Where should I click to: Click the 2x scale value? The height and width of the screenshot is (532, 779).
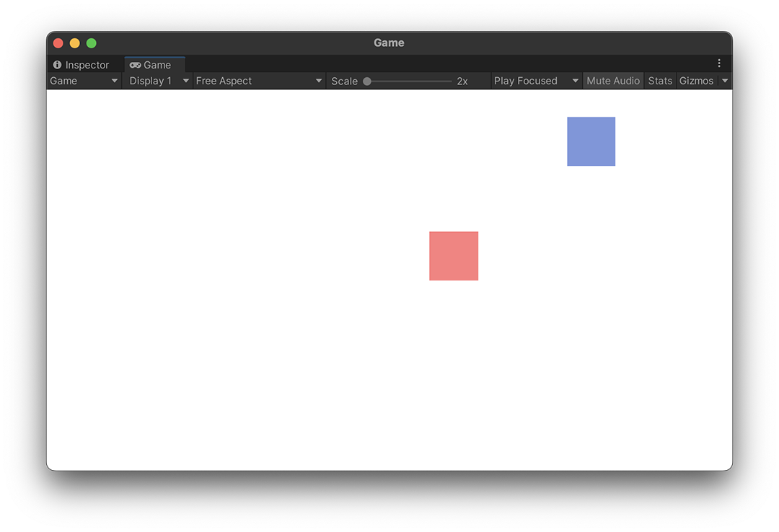click(462, 81)
